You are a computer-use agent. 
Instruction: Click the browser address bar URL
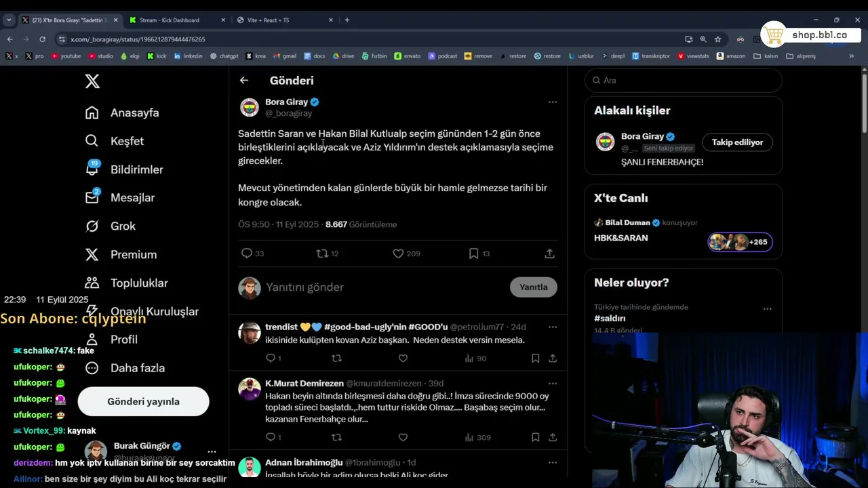pos(138,39)
